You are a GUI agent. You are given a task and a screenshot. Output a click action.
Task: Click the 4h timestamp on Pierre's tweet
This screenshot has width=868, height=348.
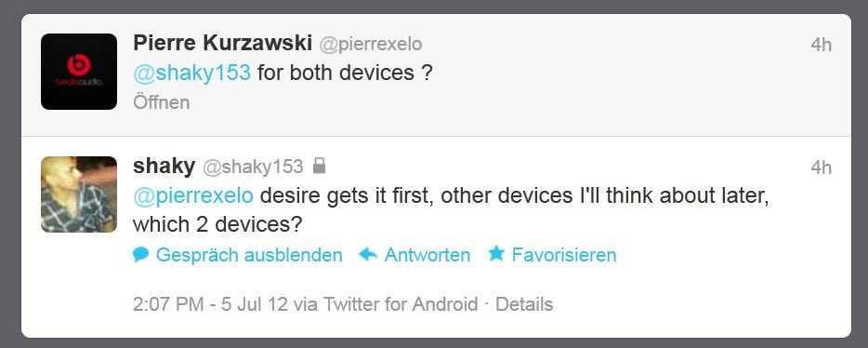822,45
